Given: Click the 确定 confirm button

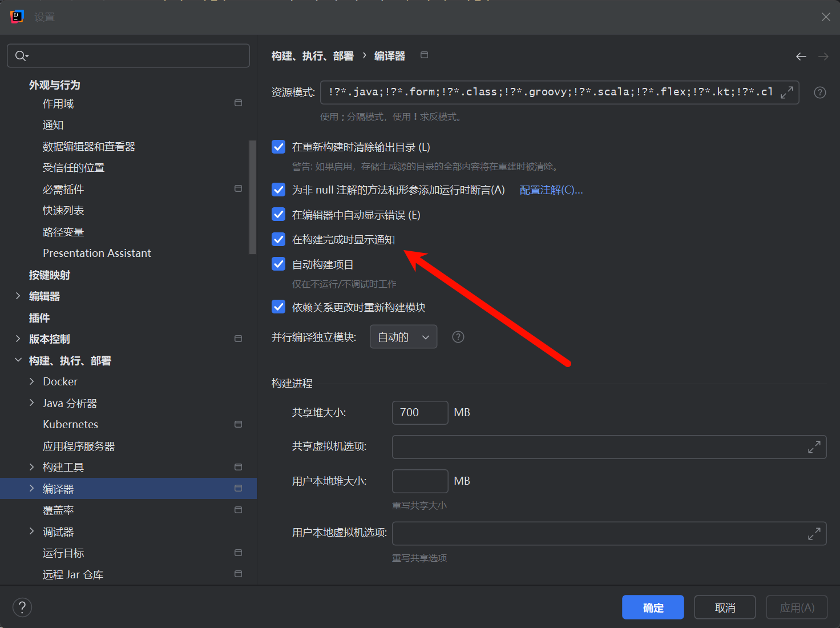Looking at the screenshot, I should (652, 607).
